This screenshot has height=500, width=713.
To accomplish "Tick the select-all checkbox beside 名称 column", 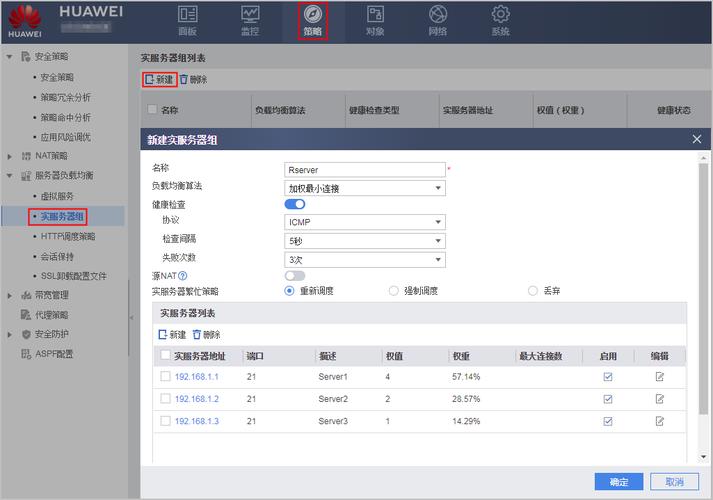I will 152,109.
